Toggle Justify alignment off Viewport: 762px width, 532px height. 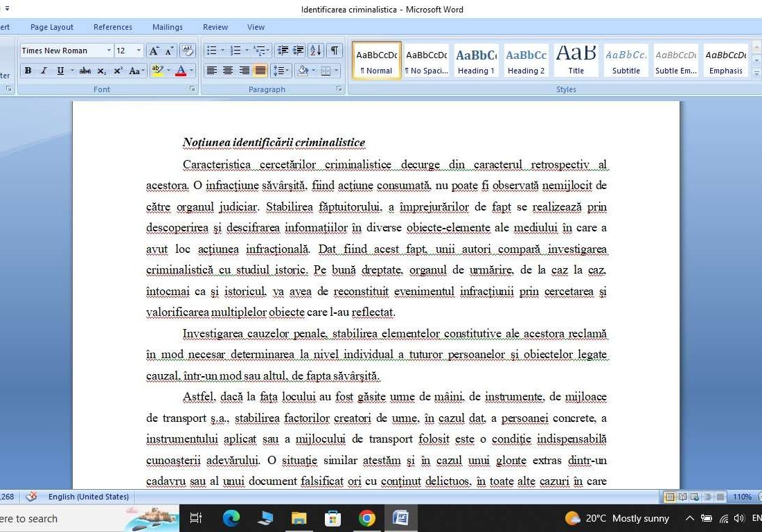click(260, 70)
